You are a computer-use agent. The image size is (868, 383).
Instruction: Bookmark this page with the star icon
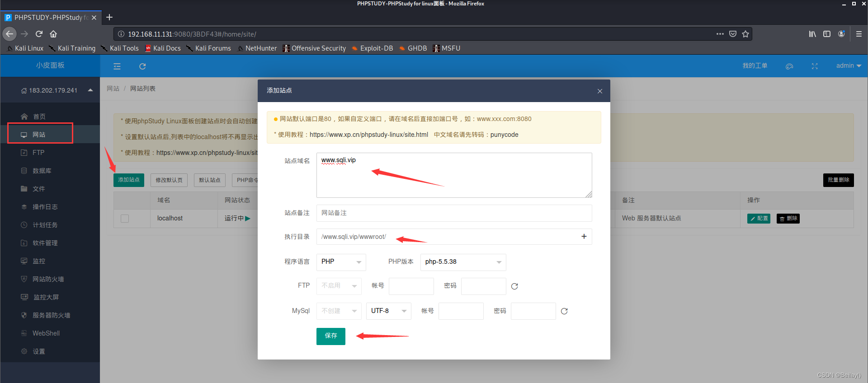click(745, 34)
